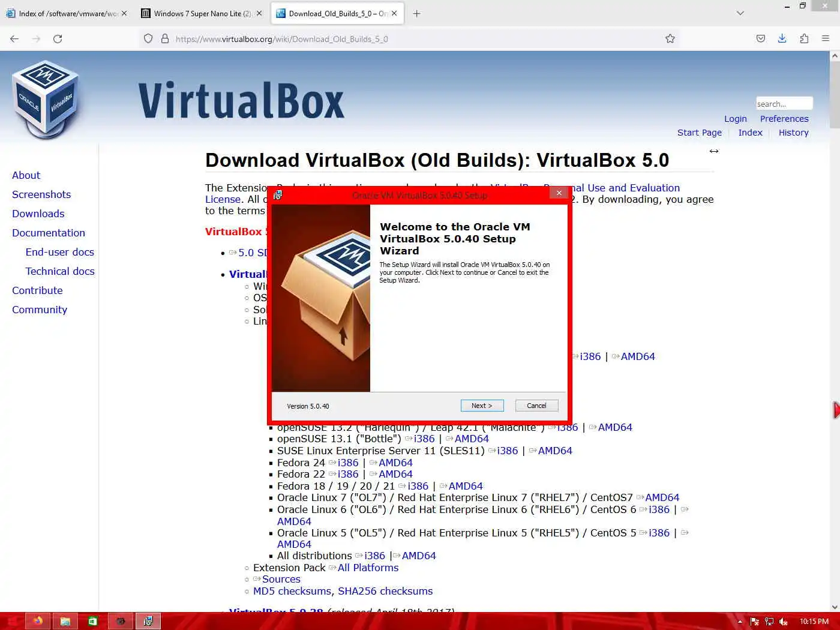840x630 pixels.
Task: Click the taskbar clock showing 10:15 PM
Action: (814, 622)
